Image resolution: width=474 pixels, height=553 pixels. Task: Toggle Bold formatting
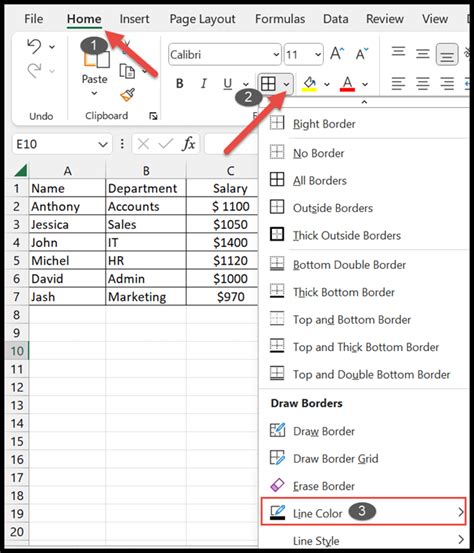click(x=180, y=84)
